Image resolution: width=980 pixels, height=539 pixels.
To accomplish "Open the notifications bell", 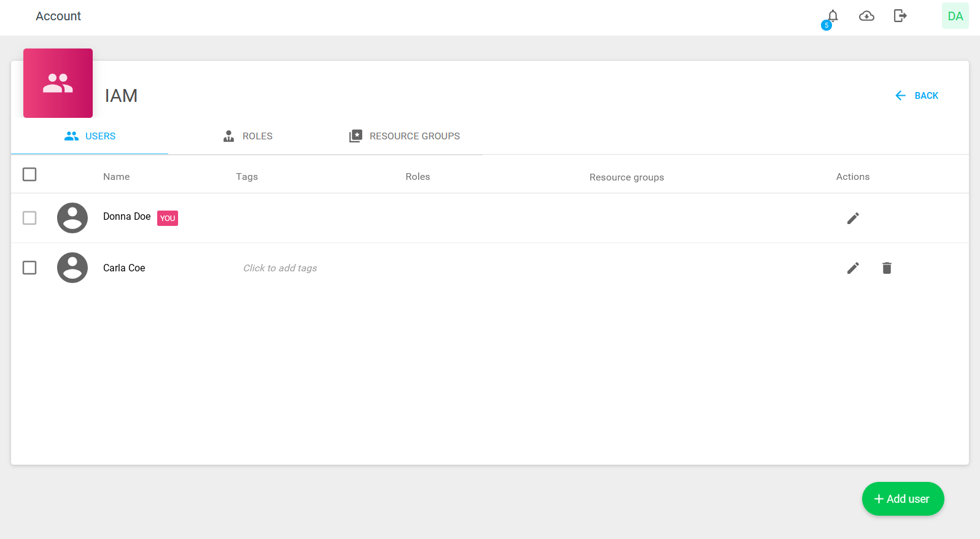I will (832, 17).
